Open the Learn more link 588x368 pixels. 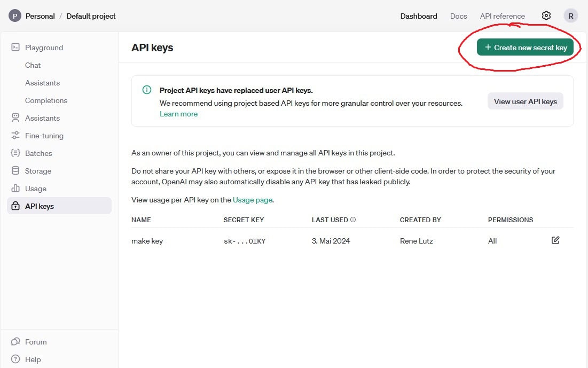tap(178, 114)
